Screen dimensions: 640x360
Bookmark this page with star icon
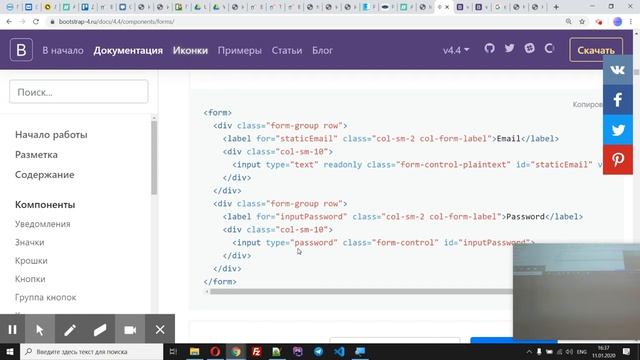point(582,21)
